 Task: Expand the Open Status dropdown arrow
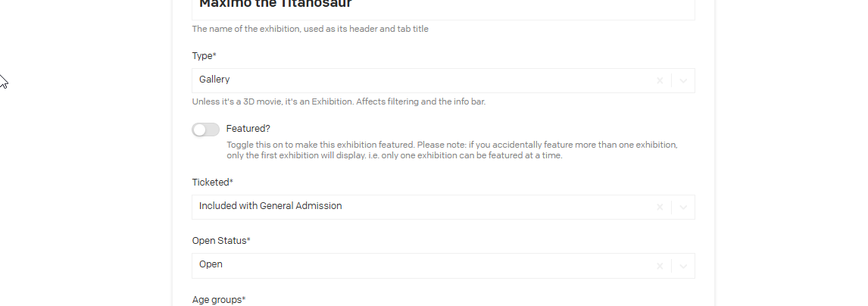(x=683, y=265)
